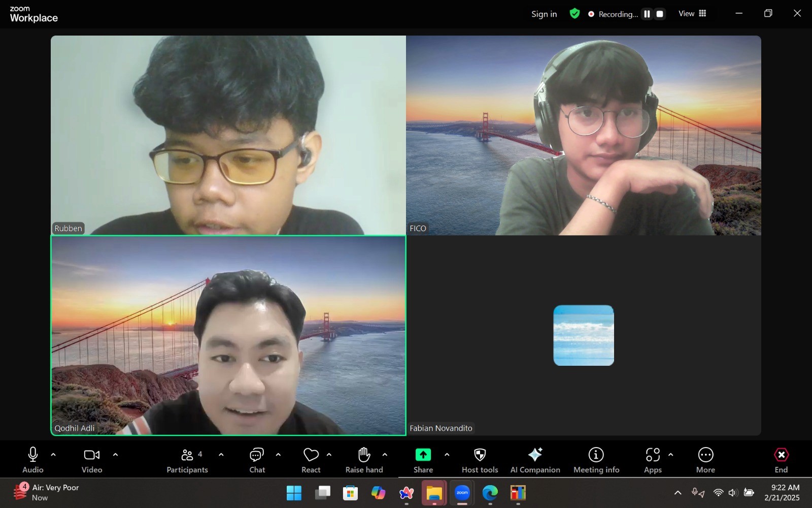Screen dimensions: 812x508
Task: Start screen sharing with Share
Action: click(x=423, y=460)
